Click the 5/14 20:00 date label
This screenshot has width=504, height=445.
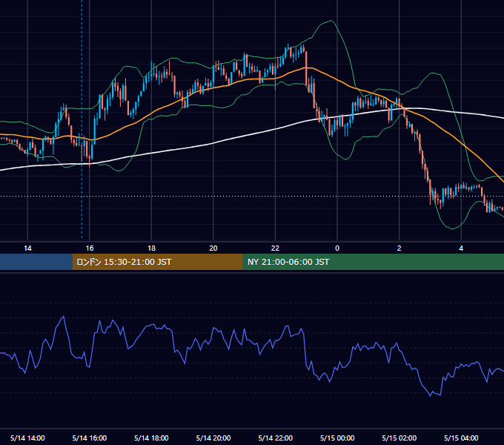point(213,438)
